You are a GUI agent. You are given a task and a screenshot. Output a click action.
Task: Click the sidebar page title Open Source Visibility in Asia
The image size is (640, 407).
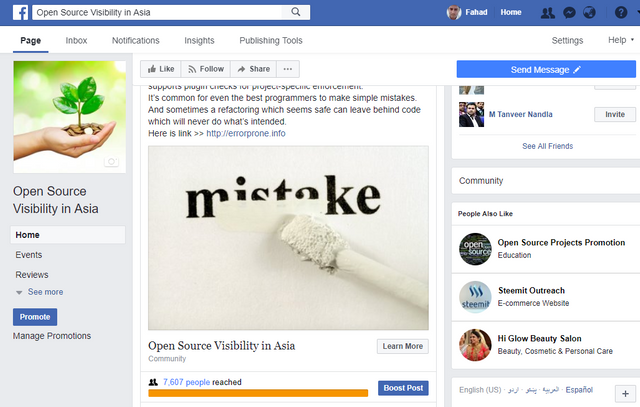tap(56, 200)
